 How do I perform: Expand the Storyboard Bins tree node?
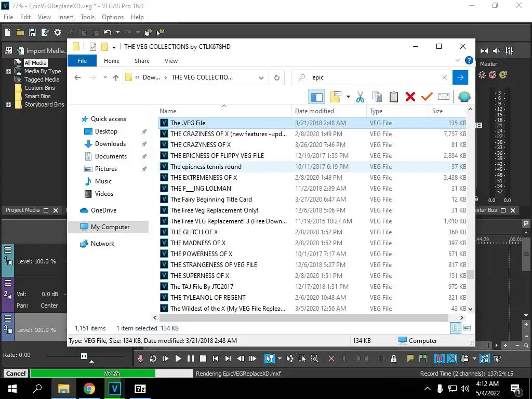pos(8,105)
